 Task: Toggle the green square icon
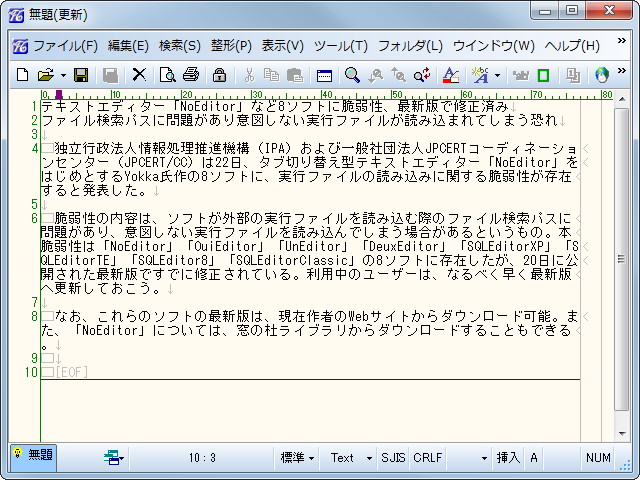(x=543, y=75)
